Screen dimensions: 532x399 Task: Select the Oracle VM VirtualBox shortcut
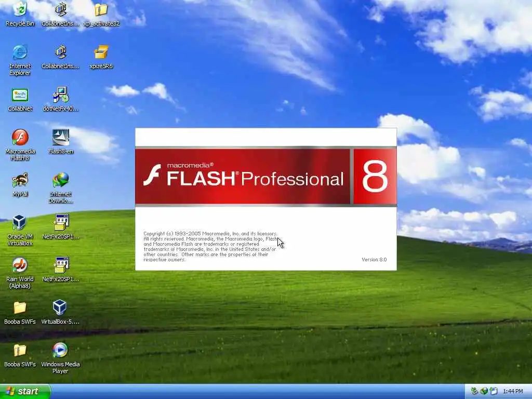coord(20,230)
